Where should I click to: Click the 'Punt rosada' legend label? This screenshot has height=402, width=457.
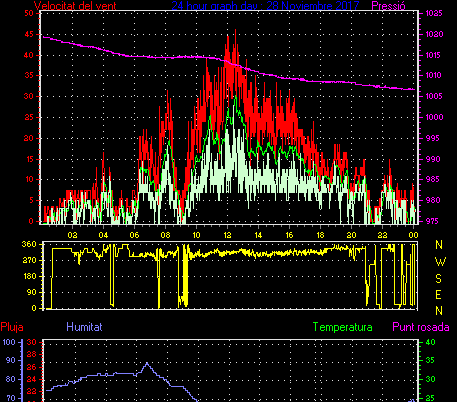coord(421,327)
